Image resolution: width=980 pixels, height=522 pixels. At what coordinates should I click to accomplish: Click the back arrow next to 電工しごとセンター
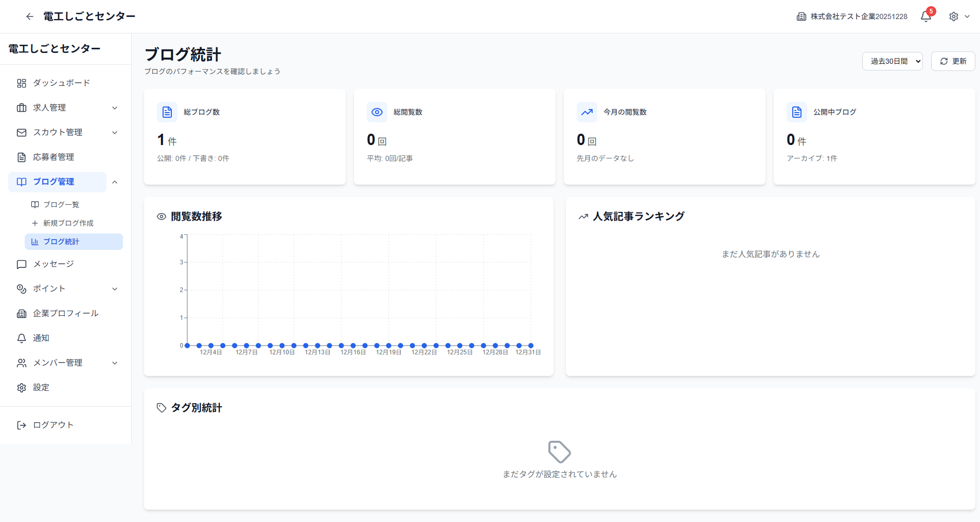29,16
